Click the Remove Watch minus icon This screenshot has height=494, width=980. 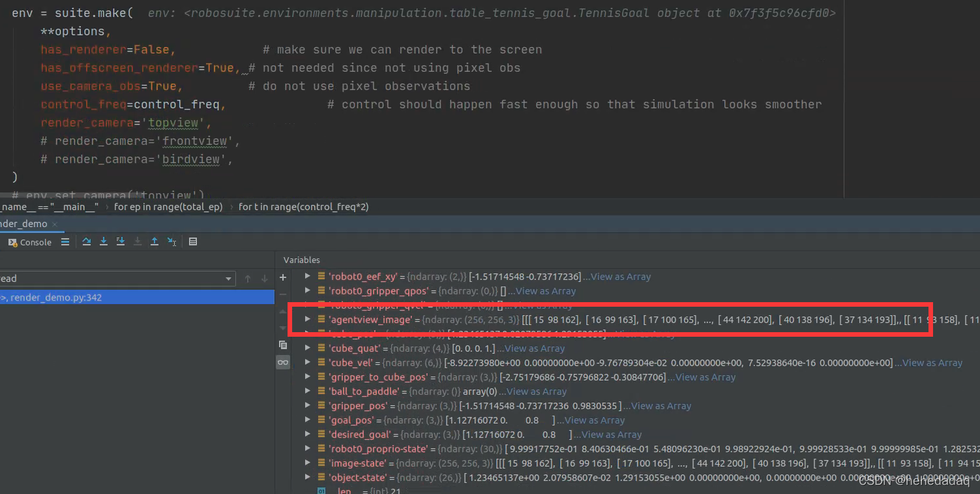283,294
